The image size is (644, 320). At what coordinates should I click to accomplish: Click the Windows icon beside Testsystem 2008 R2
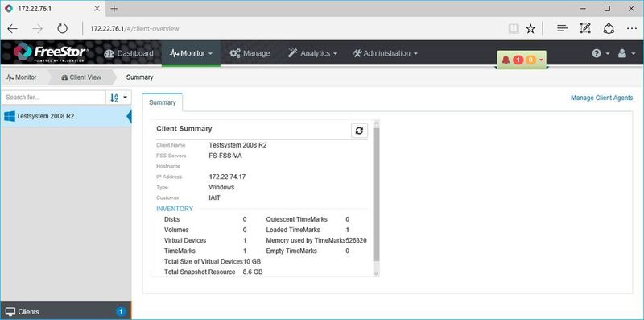click(10, 116)
